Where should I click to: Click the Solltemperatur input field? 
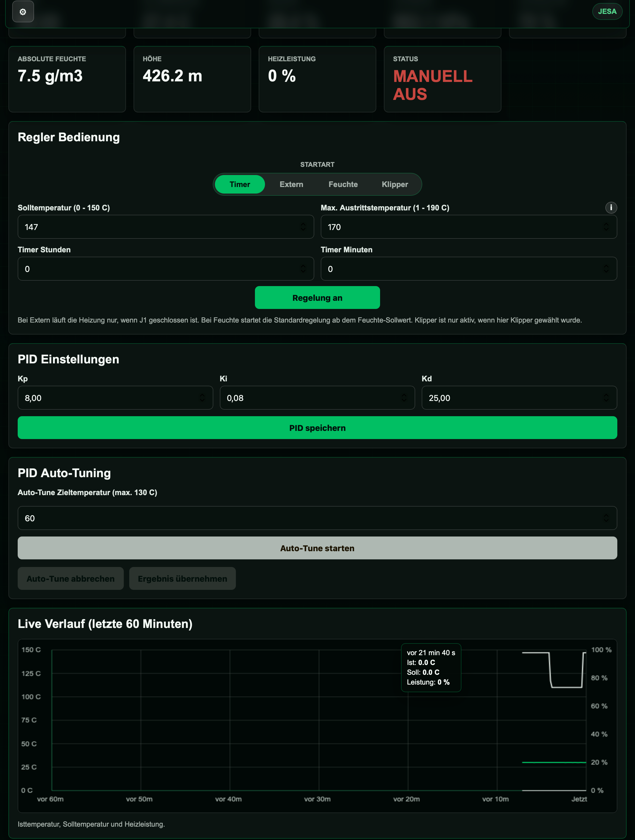165,227
